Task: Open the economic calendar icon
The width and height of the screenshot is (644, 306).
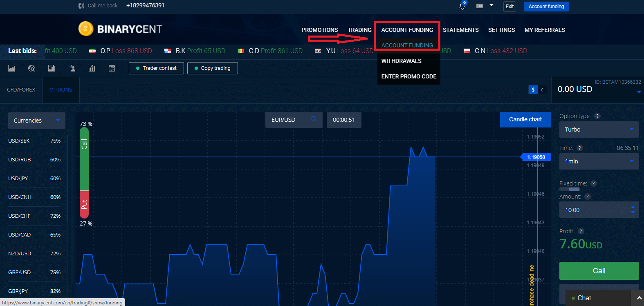Action: [112, 68]
